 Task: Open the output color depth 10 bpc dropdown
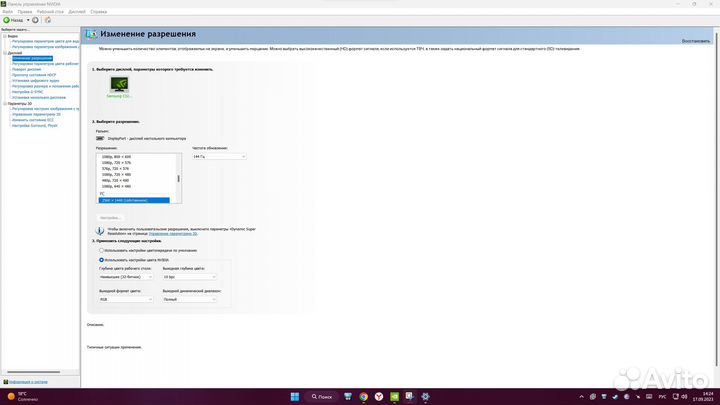189,277
